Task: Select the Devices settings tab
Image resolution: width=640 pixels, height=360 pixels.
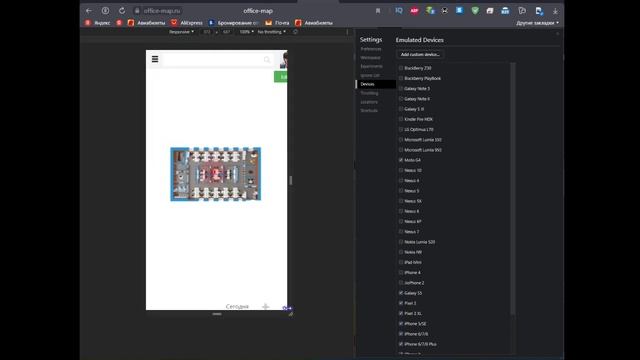Action: (376, 84)
